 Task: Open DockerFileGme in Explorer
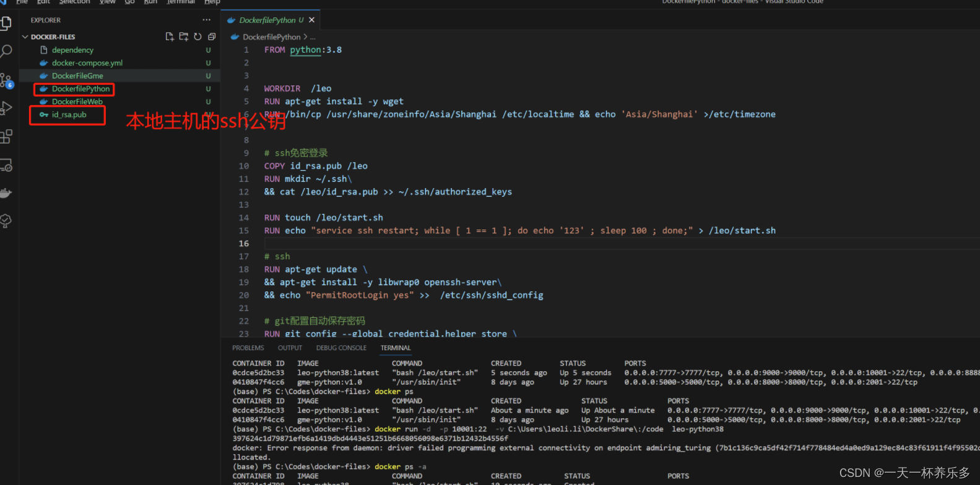click(x=77, y=76)
